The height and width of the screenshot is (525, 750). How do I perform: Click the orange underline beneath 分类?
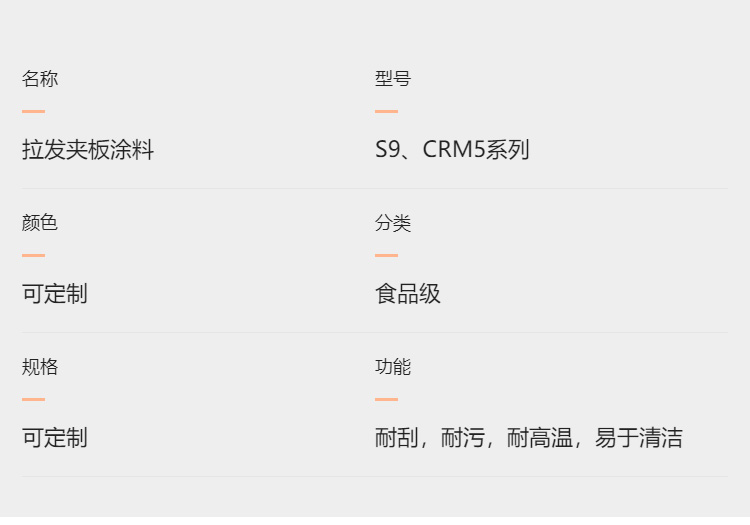[386, 255]
